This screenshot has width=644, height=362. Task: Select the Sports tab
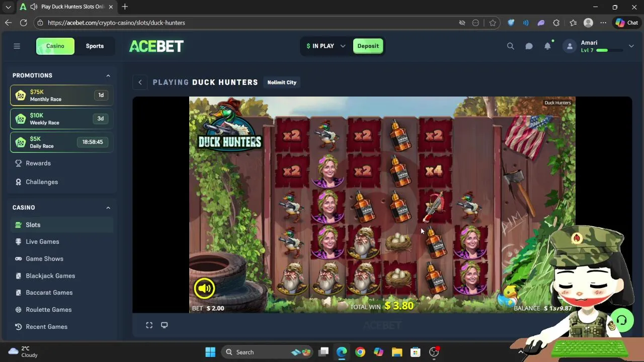[x=95, y=46]
